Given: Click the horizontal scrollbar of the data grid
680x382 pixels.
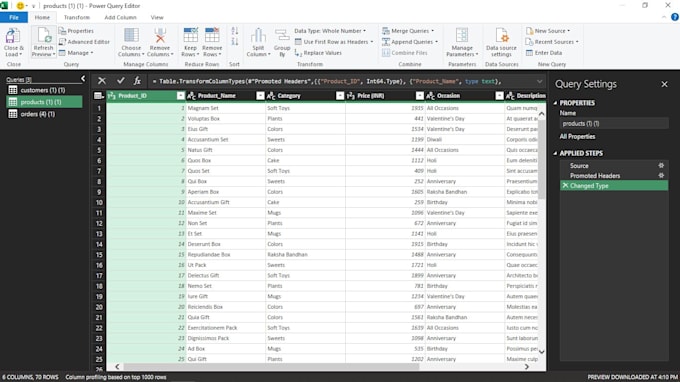Looking at the screenshot, I should [x=271, y=367].
